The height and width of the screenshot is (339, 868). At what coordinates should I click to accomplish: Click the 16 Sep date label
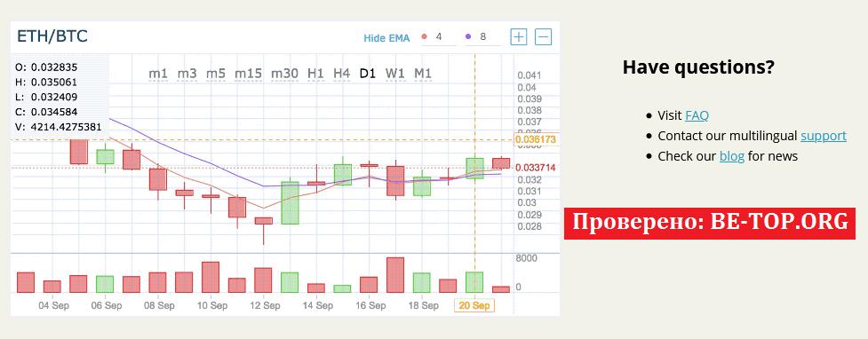pyautogui.click(x=370, y=306)
